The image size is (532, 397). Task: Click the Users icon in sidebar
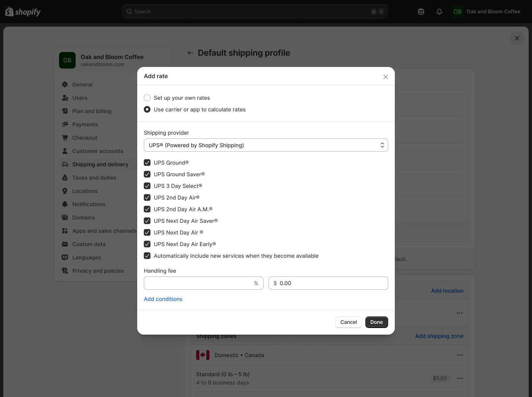coord(65,98)
